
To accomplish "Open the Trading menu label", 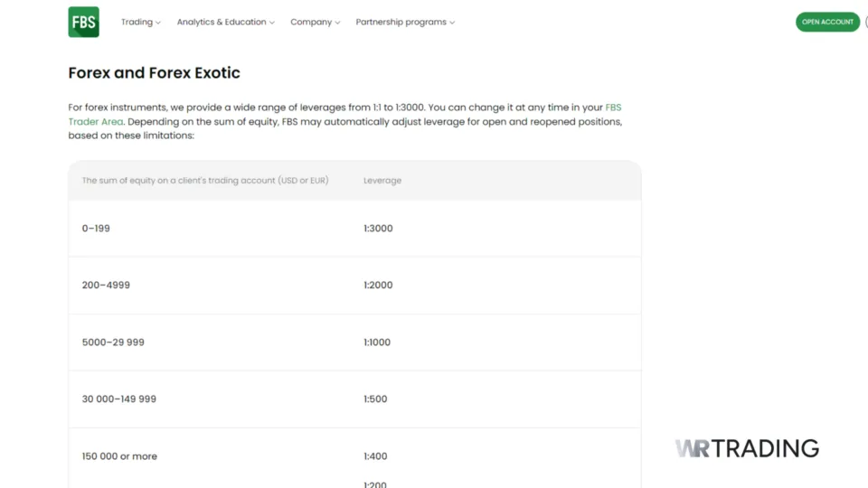I will tap(137, 22).
